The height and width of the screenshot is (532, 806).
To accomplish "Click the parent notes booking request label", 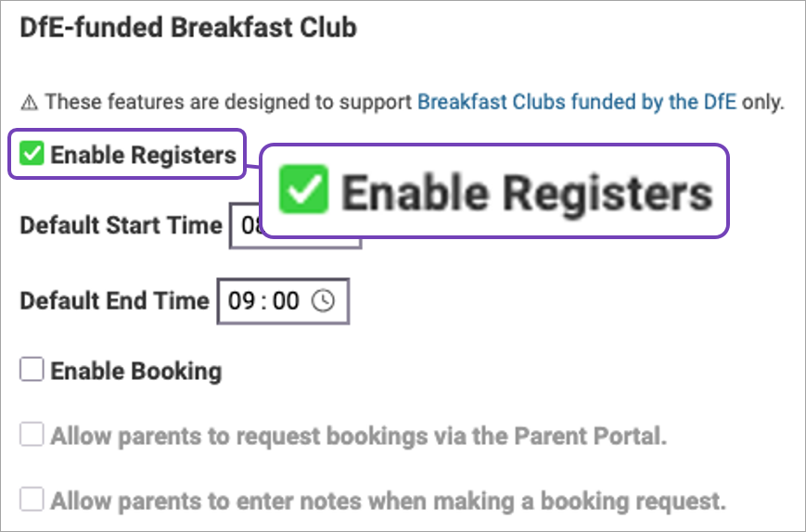I will pyautogui.click(x=388, y=500).
